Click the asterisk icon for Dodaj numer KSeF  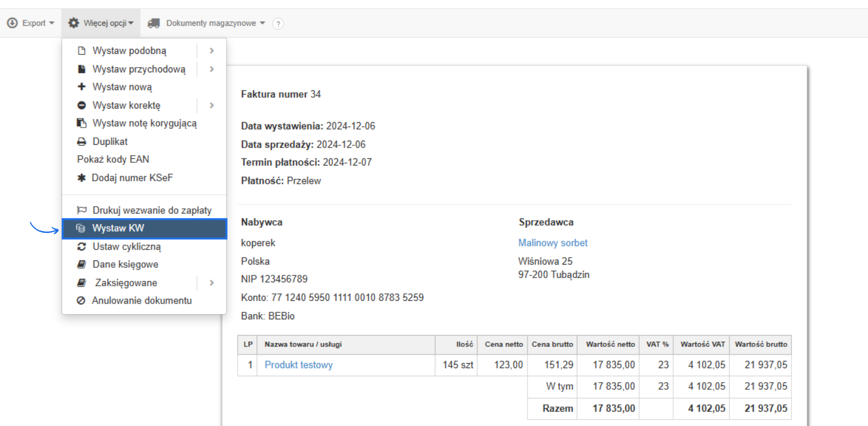pyautogui.click(x=81, y=178)
